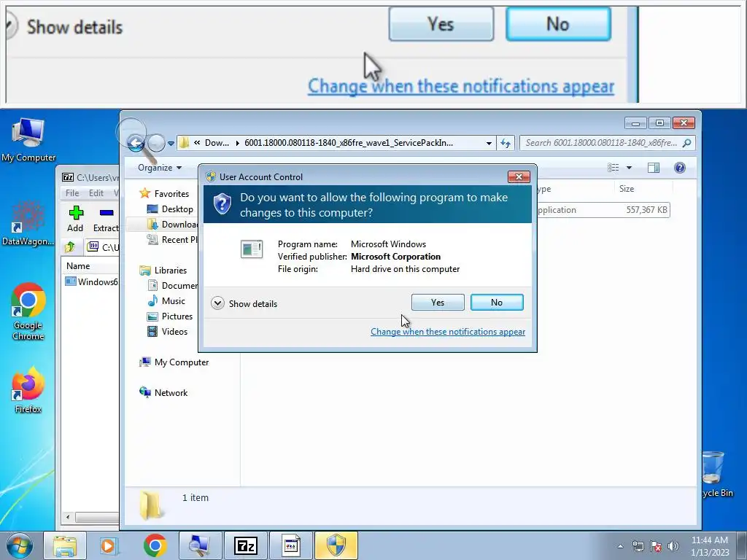The image size is (747, 560).
Task: Click Yes in the magnifier zoom view
Action: coord(441,24)
